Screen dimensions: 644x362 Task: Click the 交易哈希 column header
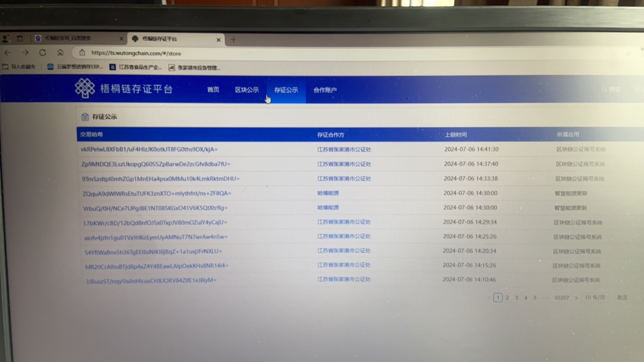click(x=91, y=134)
